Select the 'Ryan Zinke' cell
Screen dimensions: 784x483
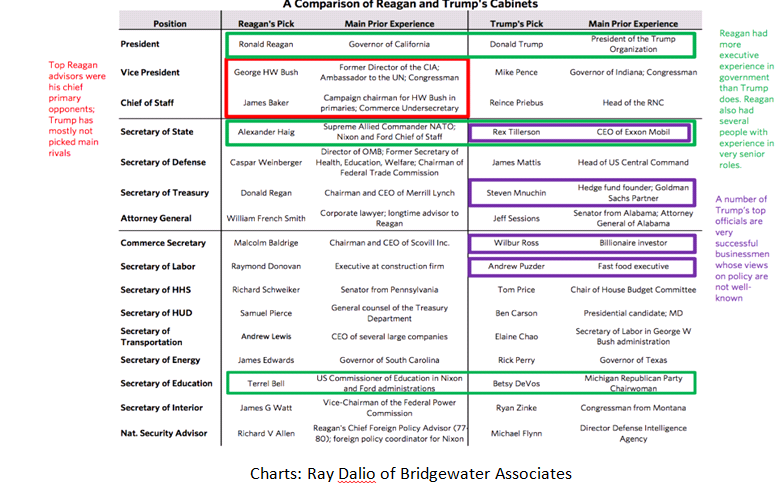tap(516, 408)
